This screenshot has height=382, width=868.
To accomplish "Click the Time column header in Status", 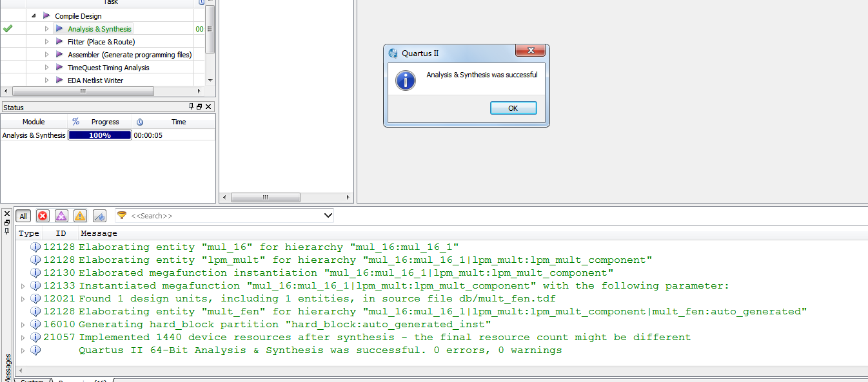I will coord(179,122).
